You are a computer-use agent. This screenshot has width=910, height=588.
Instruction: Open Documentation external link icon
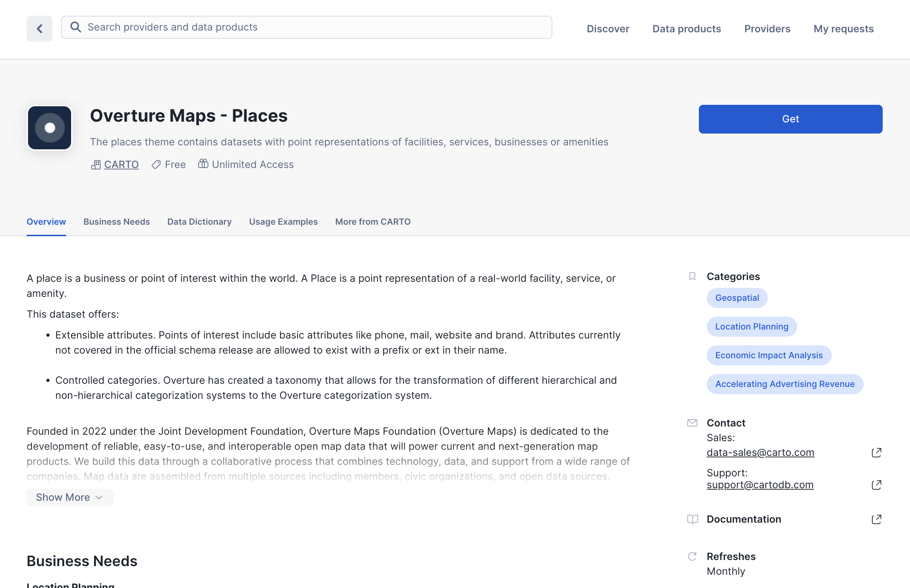(876, 519)
